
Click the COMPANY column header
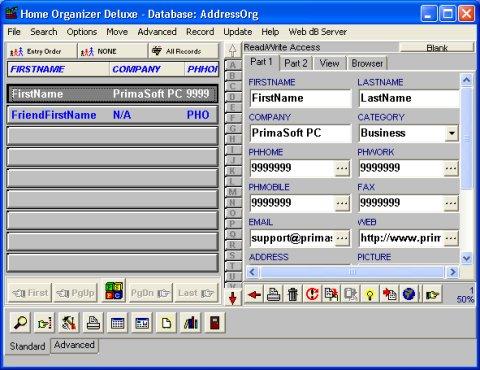[147, 69]
